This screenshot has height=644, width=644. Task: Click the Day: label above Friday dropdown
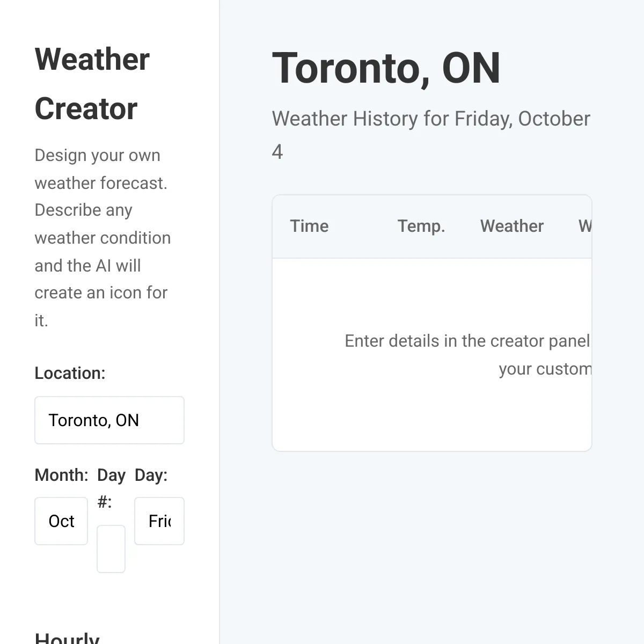point(151,475)
